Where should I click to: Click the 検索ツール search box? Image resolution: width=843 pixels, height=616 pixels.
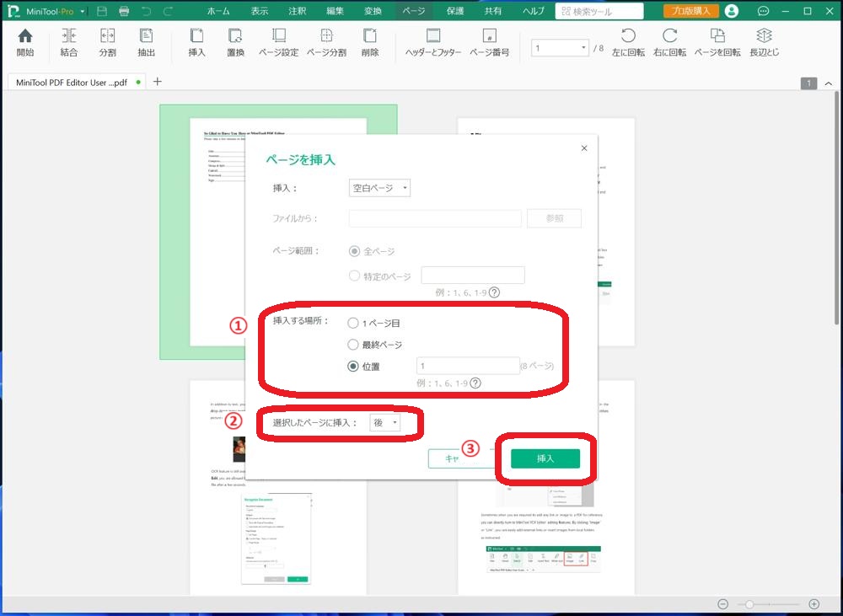(x=599, y=11)
